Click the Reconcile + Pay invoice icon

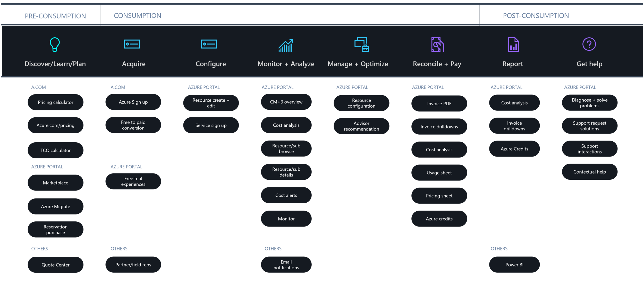point(437,45)
